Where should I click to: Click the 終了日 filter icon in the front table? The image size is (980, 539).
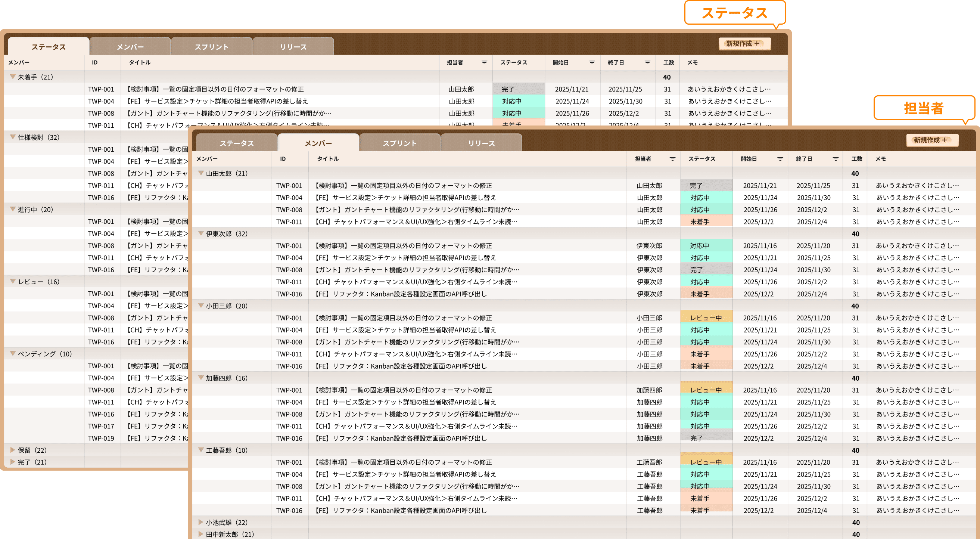tap(836, 159)
